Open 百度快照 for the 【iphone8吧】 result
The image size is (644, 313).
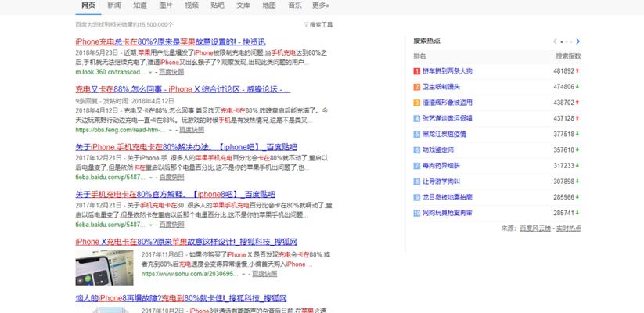pyautogui.click(x=171, y=225)
